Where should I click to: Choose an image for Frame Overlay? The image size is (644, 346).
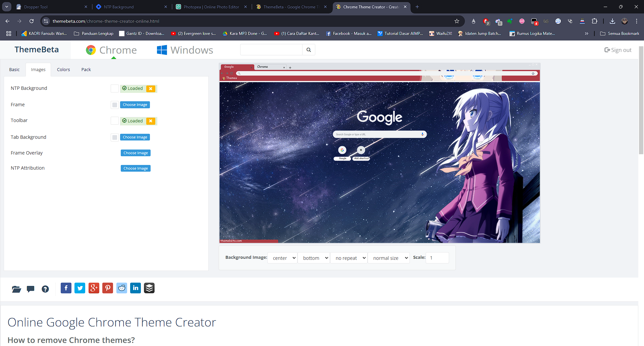pyautogui.click(x=136, y=153)
